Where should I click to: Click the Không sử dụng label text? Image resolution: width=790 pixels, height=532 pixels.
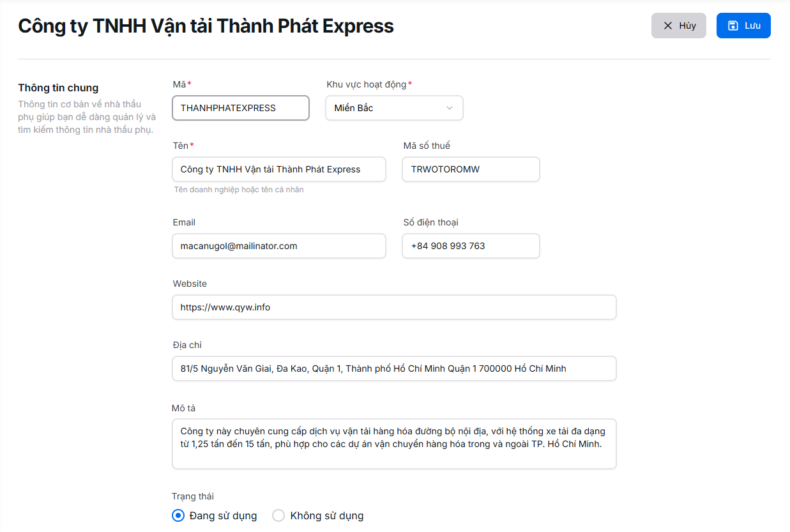pyautogui.click(x=327, y=515)
